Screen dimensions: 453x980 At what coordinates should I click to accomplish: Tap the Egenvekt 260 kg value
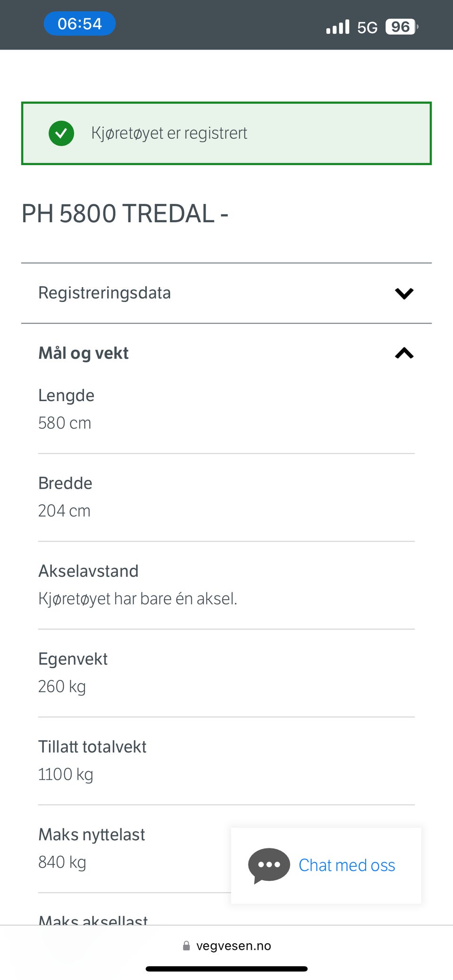click(62, 687)
